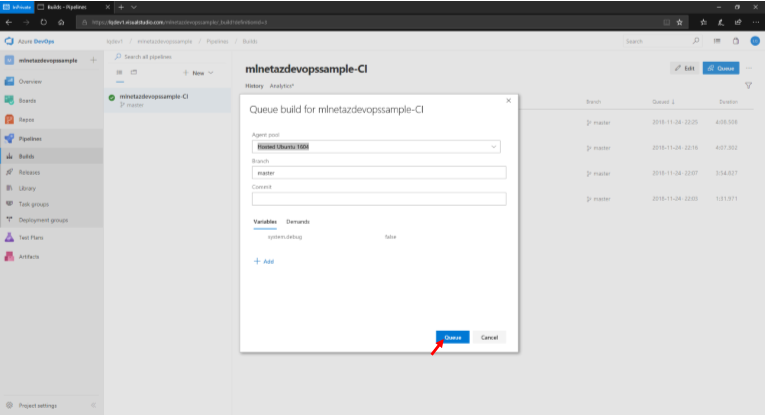Open the marketplace bag icon in header

[736, 41]
